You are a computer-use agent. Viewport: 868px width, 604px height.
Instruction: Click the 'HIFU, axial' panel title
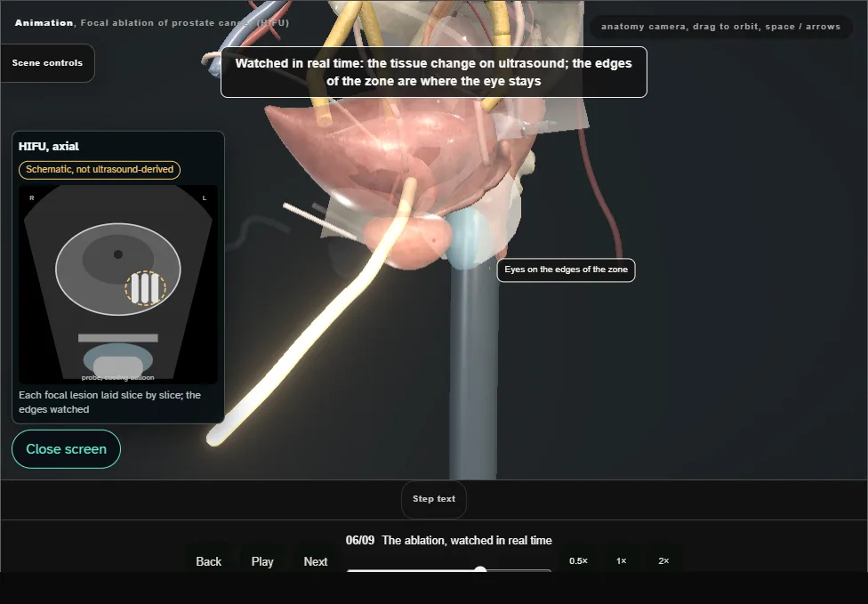(x=49, y=146)
